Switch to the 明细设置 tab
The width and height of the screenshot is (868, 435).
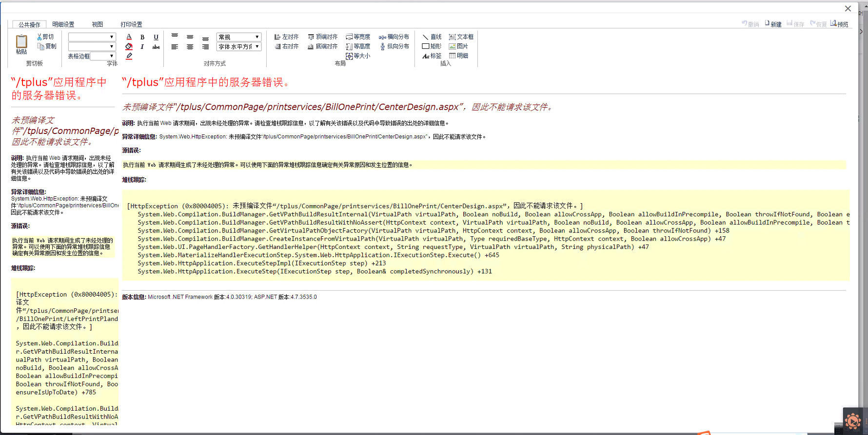(63, 24)
